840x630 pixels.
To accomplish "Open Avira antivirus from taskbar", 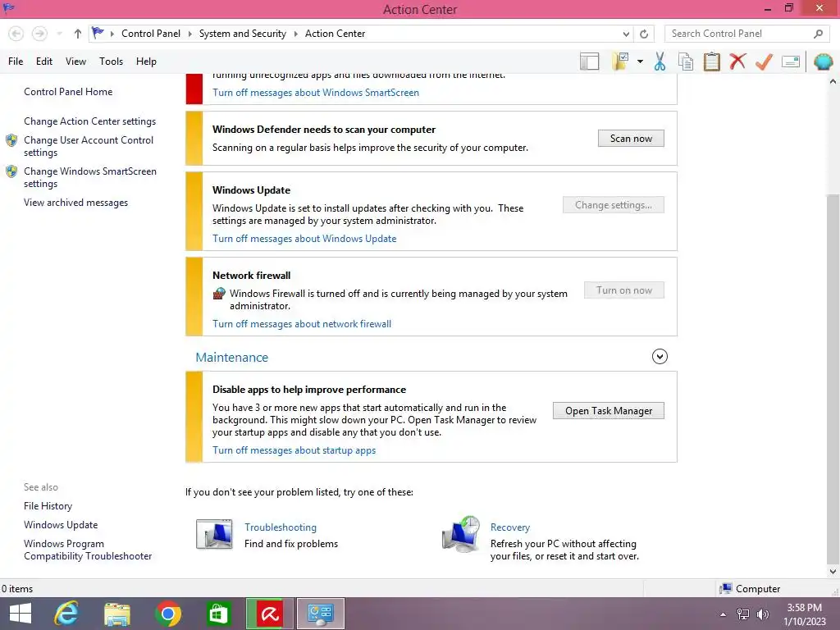I will pyautogui.click(x=270, y=614).
